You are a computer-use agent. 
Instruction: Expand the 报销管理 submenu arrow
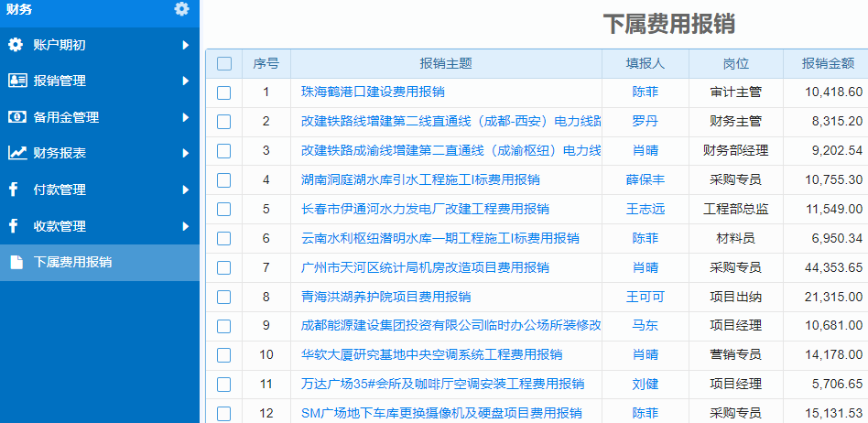click(185, 81)
